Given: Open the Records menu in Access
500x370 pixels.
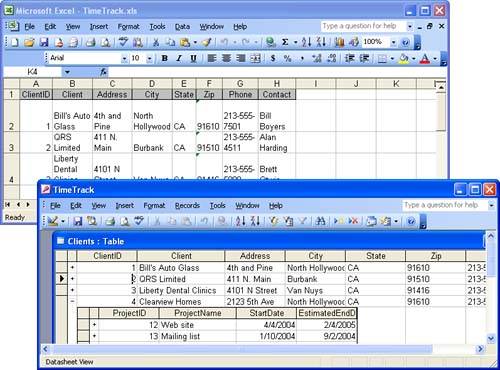Looking at the screenshot, I should tap(187, 206).
